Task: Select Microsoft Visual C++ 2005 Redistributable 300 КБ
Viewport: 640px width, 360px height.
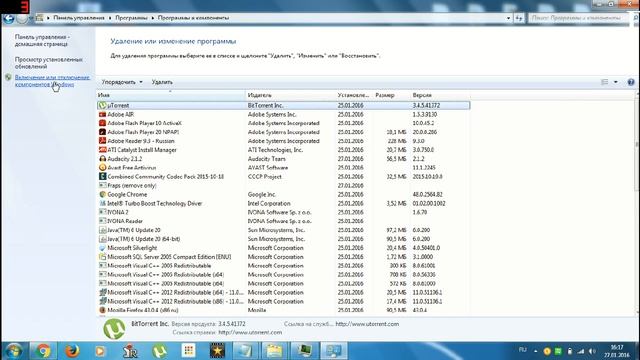Action: (x=283, y=266)
